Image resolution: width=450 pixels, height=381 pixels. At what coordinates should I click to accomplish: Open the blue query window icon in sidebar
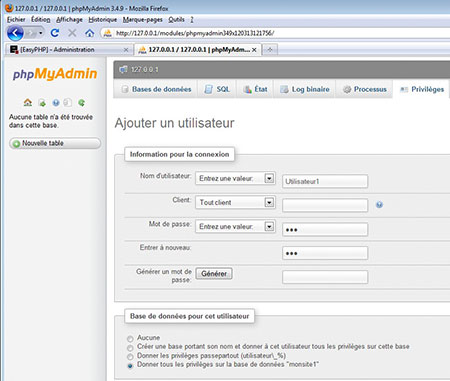(56, 103)
